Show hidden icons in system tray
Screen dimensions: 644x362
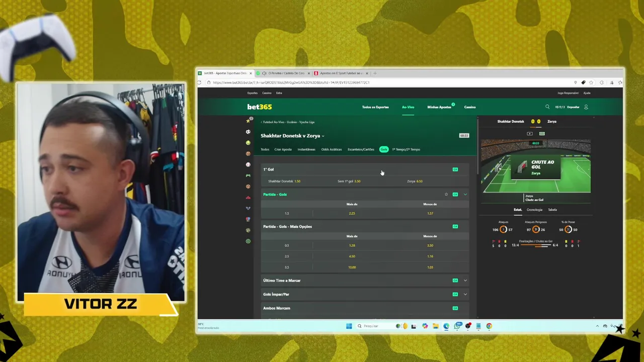coord(597,326)
